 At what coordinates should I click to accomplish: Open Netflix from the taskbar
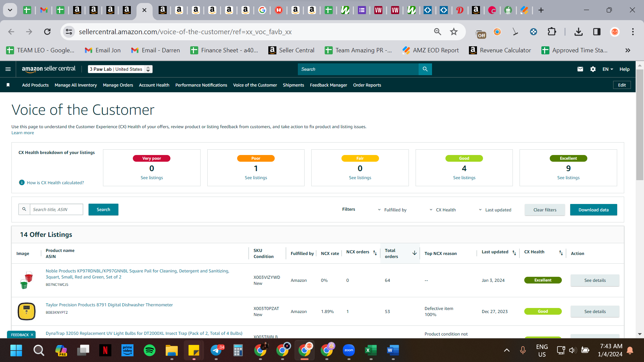pos(105,350)
